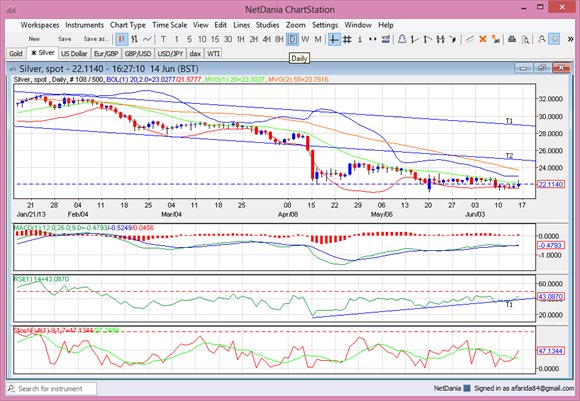Click the NetDania blue status square
This screenshot has height=401, width=580.
467,388
